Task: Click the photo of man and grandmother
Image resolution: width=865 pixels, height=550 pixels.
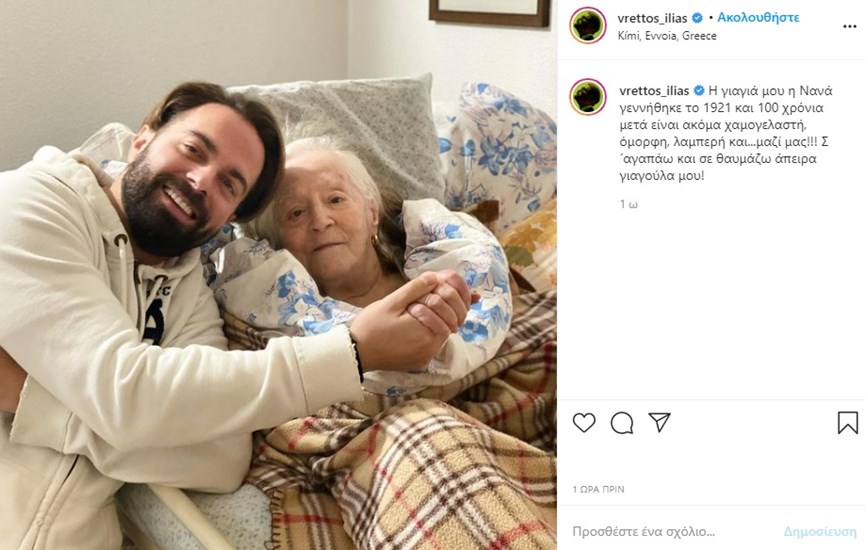Action: coord(279,275)
